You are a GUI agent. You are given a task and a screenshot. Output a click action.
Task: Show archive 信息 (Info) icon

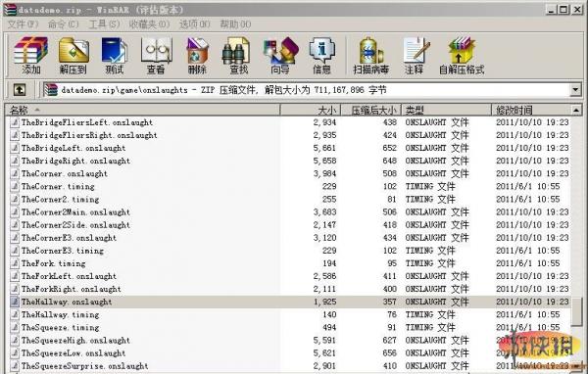pos(321,55)
